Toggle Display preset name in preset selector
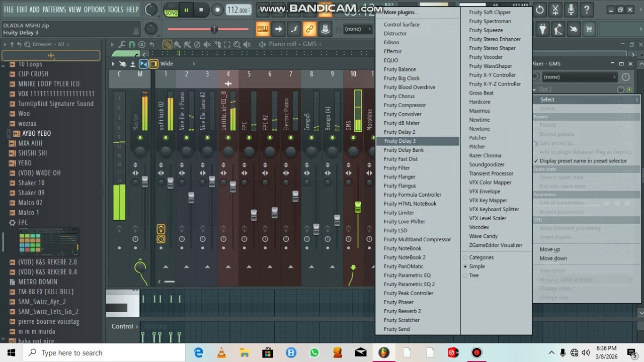644x362 pixels. pos(583,161)
